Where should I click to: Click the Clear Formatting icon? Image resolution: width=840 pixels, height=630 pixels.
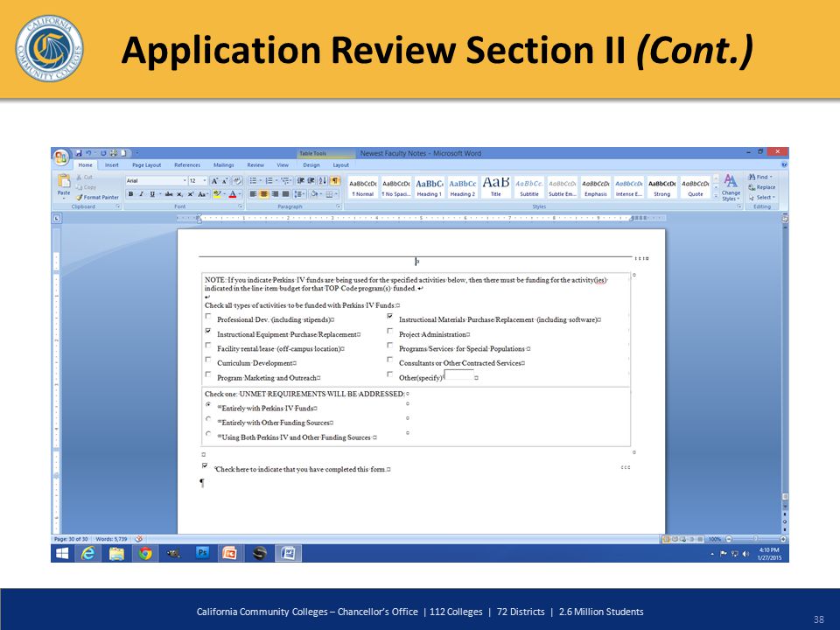237,181
